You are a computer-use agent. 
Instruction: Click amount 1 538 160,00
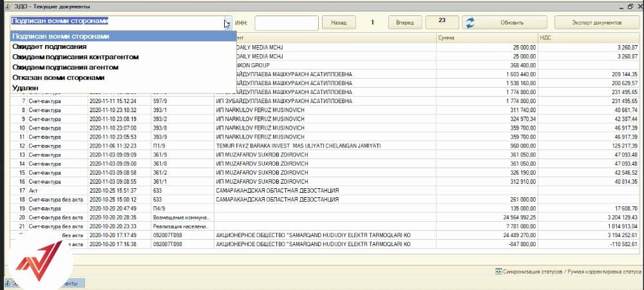(487, 83)
